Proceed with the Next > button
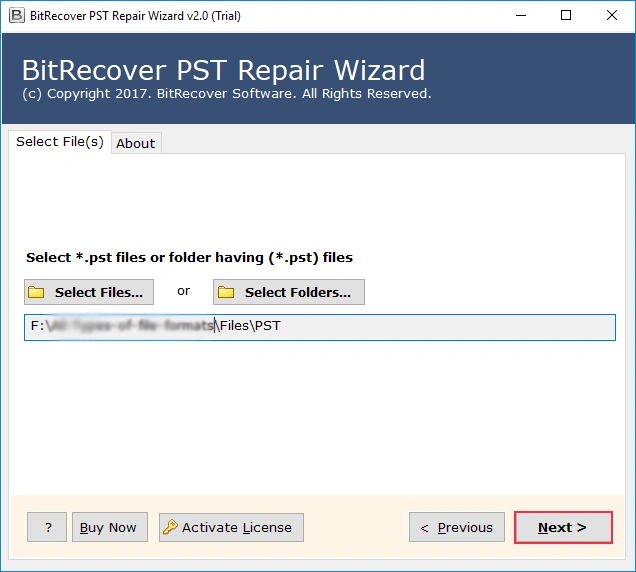636x572 pixels. point(563,527)
